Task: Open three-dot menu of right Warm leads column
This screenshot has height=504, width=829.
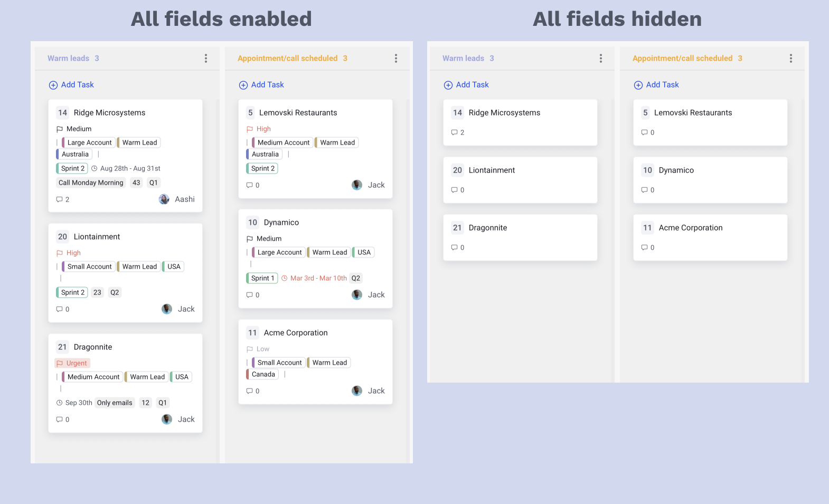Action: tap(601, 59)
